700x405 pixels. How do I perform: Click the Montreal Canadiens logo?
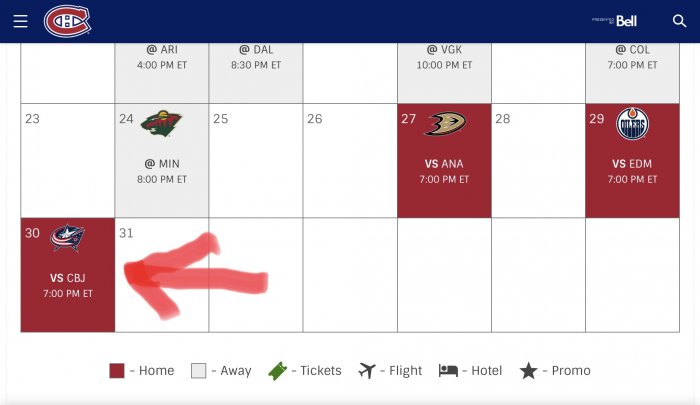pos(67,21)
